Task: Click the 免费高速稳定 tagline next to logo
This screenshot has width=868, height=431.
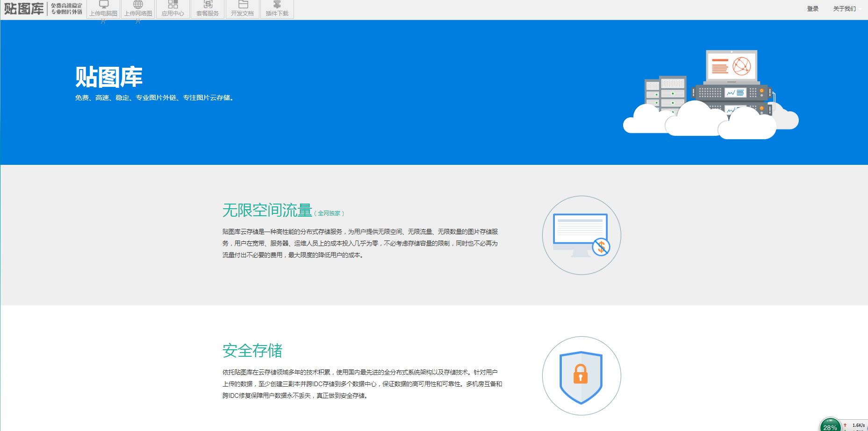Action: tap(66, 7)
